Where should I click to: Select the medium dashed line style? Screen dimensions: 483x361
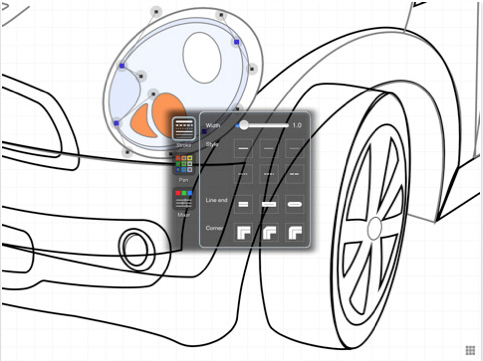click(269, 174)
